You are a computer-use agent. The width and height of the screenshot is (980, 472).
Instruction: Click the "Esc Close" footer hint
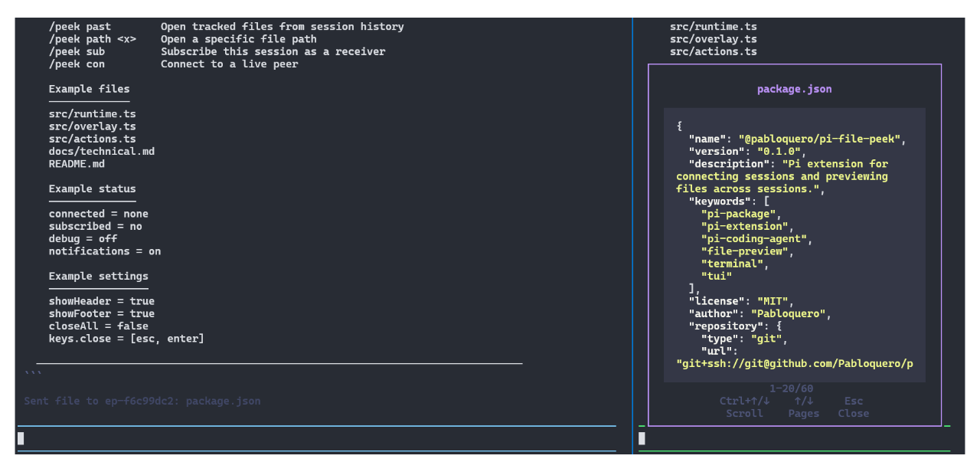pyautogui.click(x=854, y=407)
